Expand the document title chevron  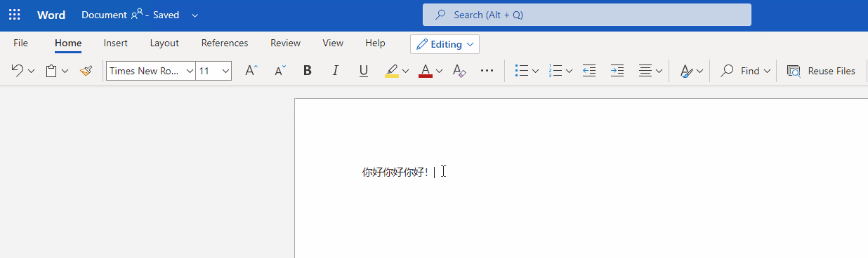(195, 15)
